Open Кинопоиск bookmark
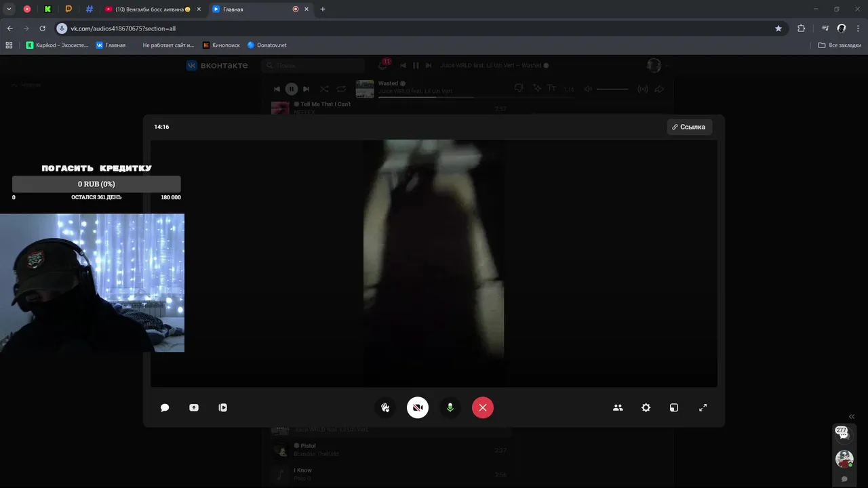 (221, 45)
